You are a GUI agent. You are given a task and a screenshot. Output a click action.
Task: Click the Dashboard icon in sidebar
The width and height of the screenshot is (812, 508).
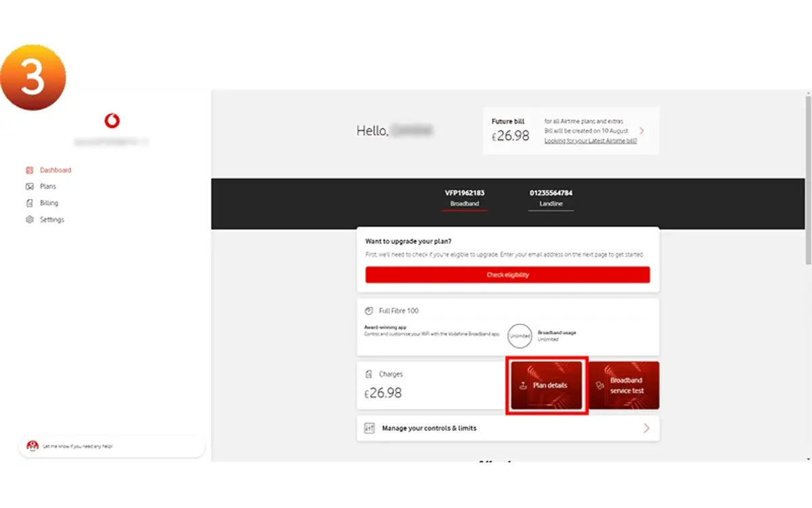pos(29,170)
